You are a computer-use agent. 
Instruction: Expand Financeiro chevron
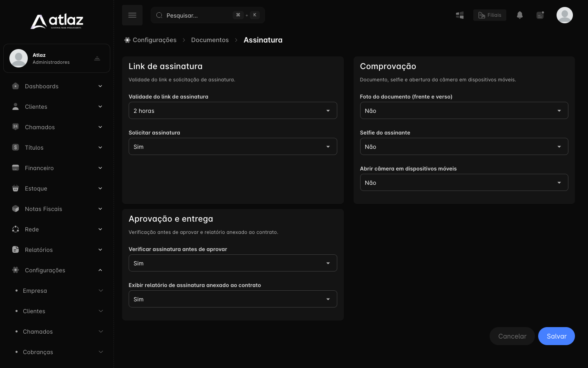100,168
